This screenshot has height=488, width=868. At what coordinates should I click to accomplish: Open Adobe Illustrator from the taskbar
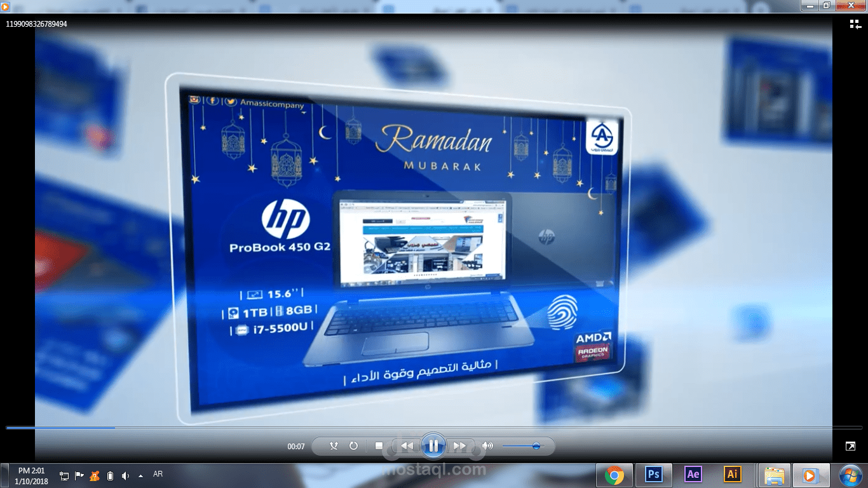[x=733, y=474]
